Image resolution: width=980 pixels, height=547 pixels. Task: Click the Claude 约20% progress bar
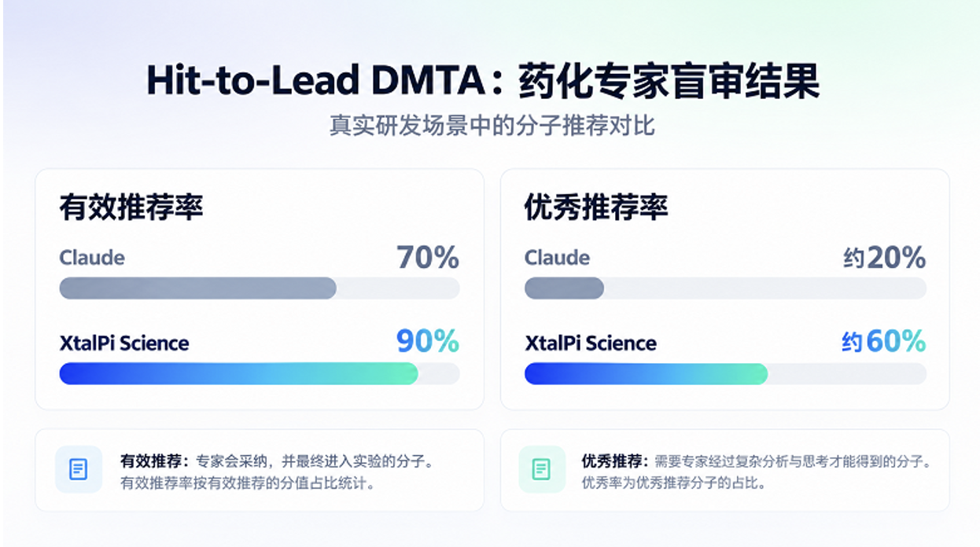point(725,288)
